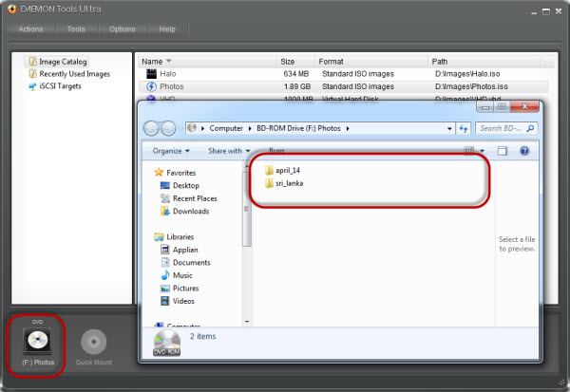Open the change view options dropdown arrow
This screenshot has height=392, width=570.
pos(482,151)
